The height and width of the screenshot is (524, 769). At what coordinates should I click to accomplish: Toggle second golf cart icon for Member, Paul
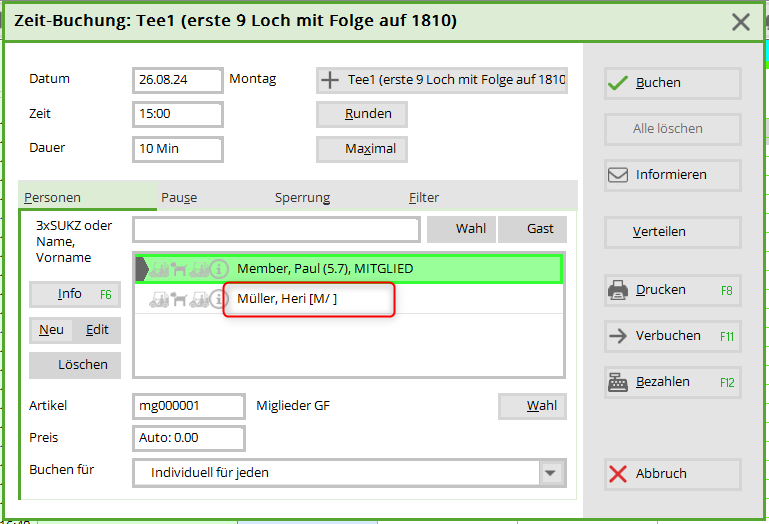199,269
